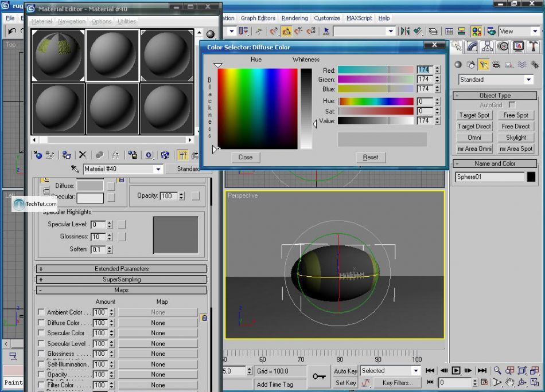Pick material from object with eyedropper
This screenshot has width=545, height=392.
click(x=75, y=168)
